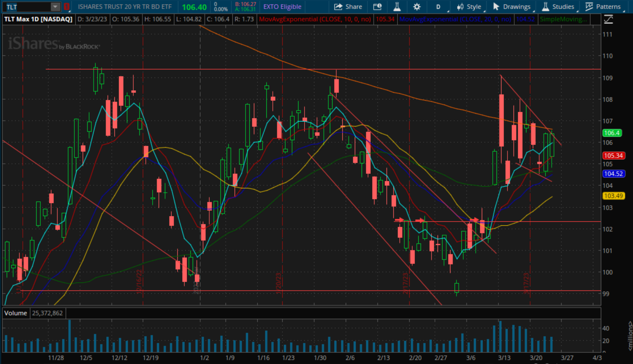Screen dimensions: 633x364
Task: Click the red 105.34 study value in header
Action: pos(385,19)
